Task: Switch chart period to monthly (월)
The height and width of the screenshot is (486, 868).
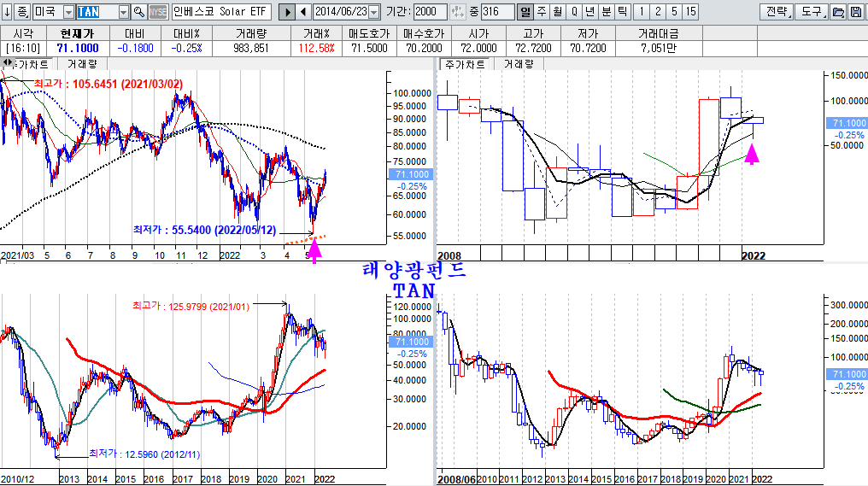Action: point(557,12)
